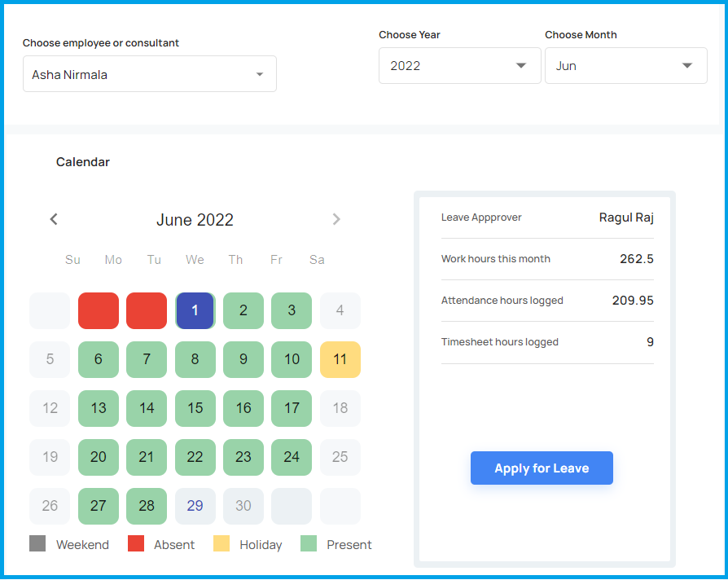Click the green Present legend swatch
The width and height of the screenshot is (728, 580).
pyautogui.click(x=309, y=544)
